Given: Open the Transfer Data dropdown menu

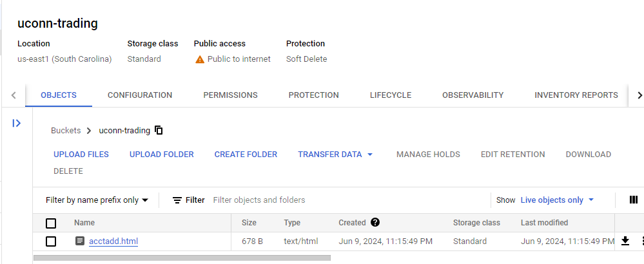Looking at the screenshot, I should click(335, 155).
